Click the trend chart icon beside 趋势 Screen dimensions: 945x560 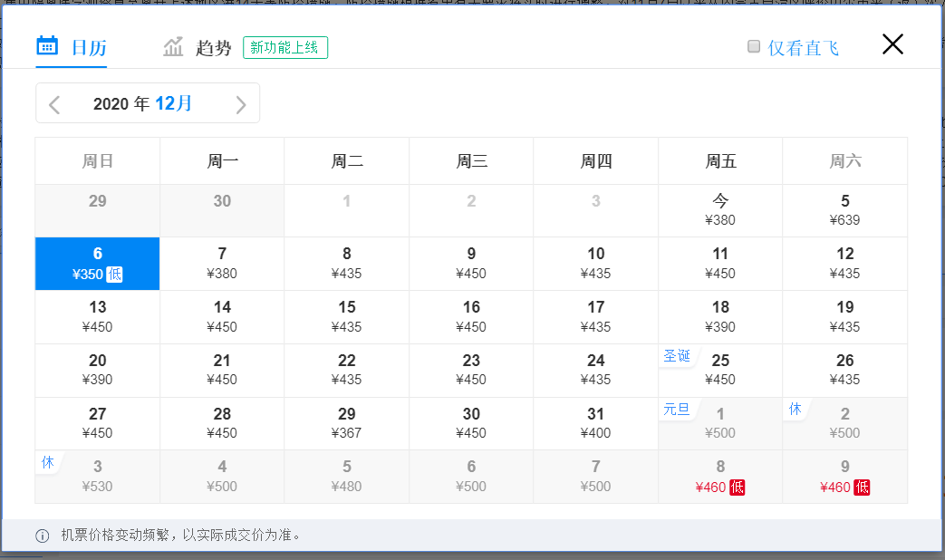[x=173, y=46]
